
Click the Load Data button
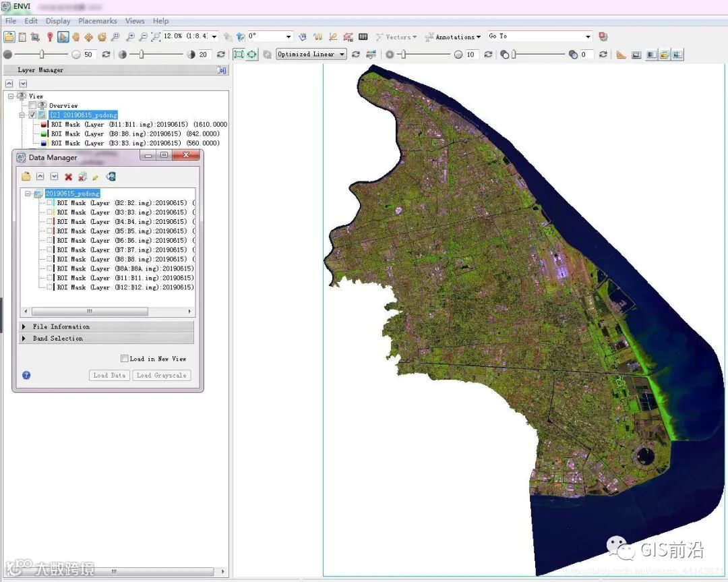coord(109,376)
